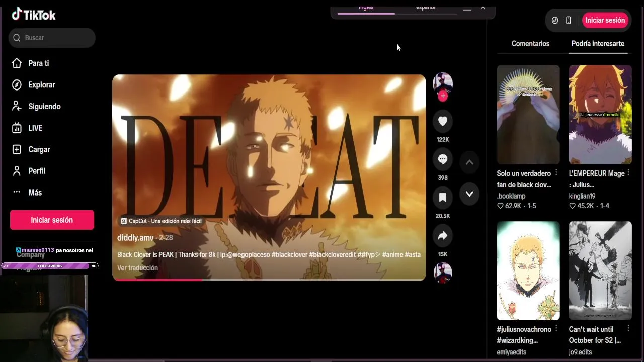Switch to Podría interesarte tab

598,44
